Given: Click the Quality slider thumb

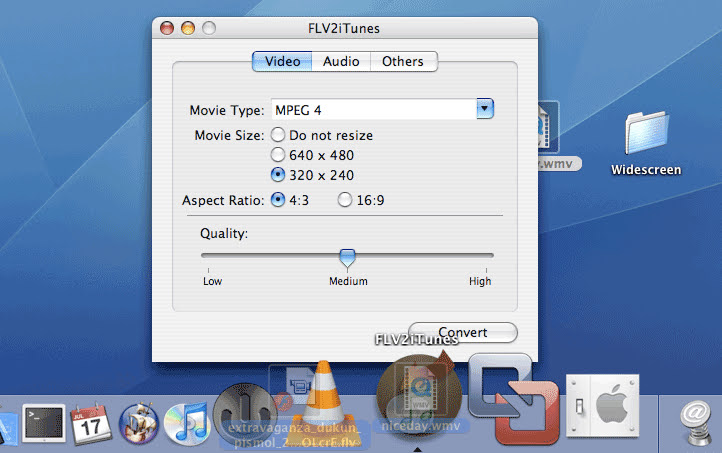Looking at the screenshot, I should (x=347, y=258).
